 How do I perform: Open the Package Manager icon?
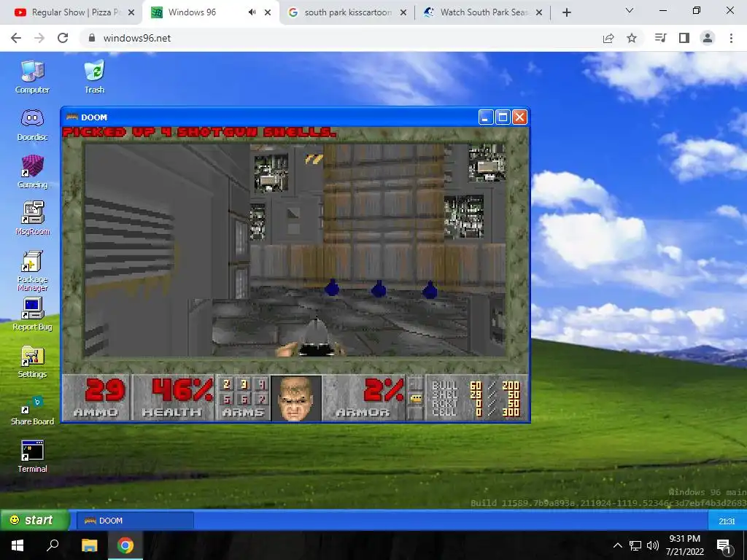tap(32, 271)
